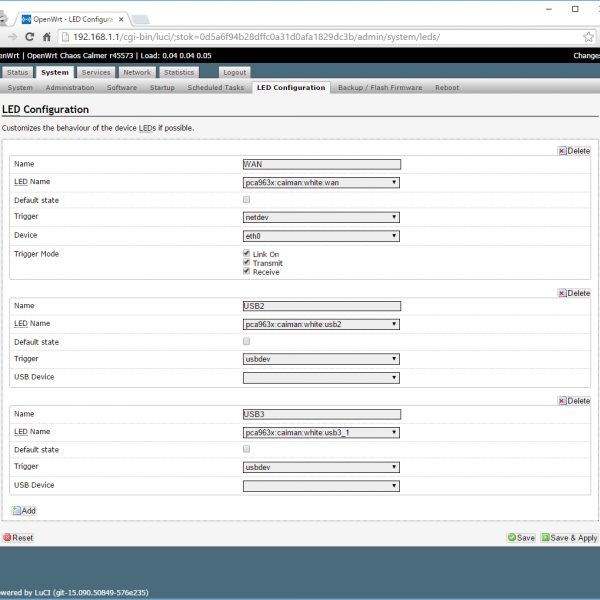Bookmark page with star icon
Image resolution: width=600 pixels, height=600 pixels.
pyautogui.click(x=589, y=36)
